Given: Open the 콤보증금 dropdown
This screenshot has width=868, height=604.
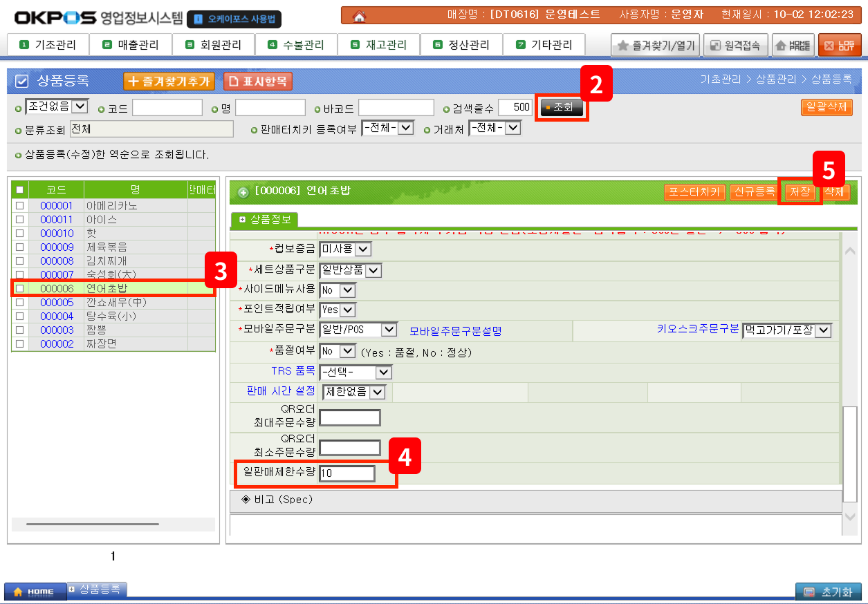Looking at the screenshot, I should click(363, 249).
